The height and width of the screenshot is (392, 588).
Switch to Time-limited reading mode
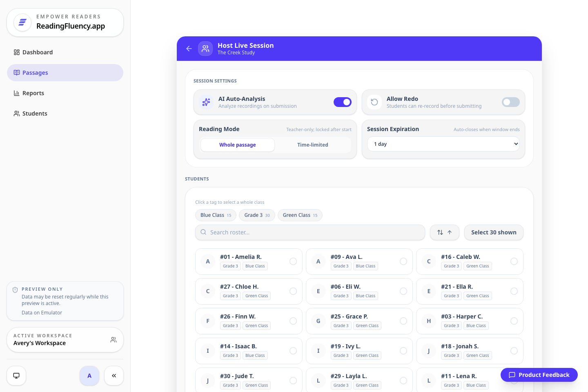[x=313, y=145]
